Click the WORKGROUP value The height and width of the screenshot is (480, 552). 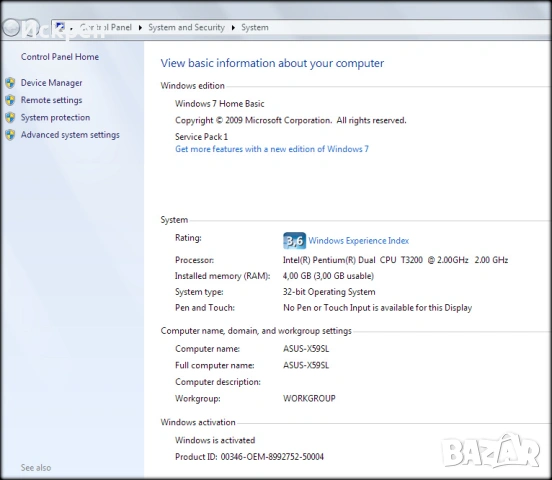click(x=309, y=398)
